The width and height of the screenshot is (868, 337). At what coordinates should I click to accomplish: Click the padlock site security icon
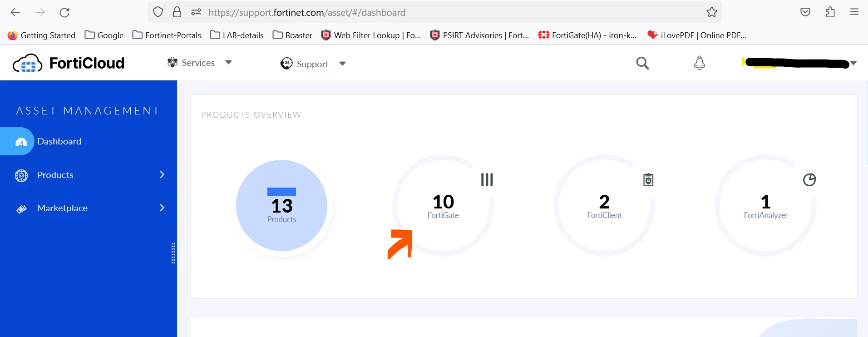click(177, 12)
